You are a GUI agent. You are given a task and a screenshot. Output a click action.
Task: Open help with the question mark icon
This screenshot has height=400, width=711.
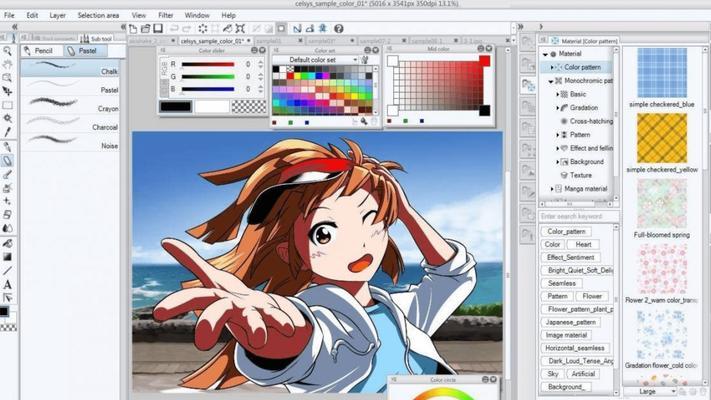[339, 29]
